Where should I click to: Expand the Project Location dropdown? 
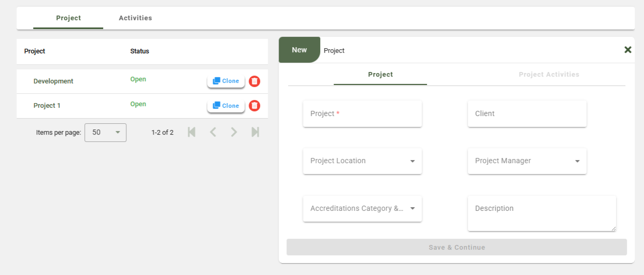point(362,161)
